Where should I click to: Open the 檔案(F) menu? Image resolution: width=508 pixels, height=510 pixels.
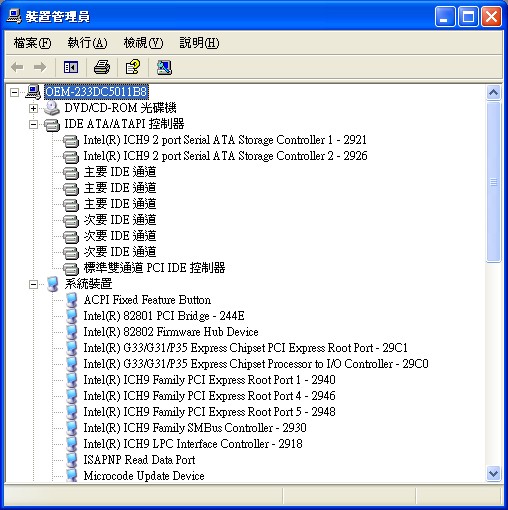[x=32, y=43]
